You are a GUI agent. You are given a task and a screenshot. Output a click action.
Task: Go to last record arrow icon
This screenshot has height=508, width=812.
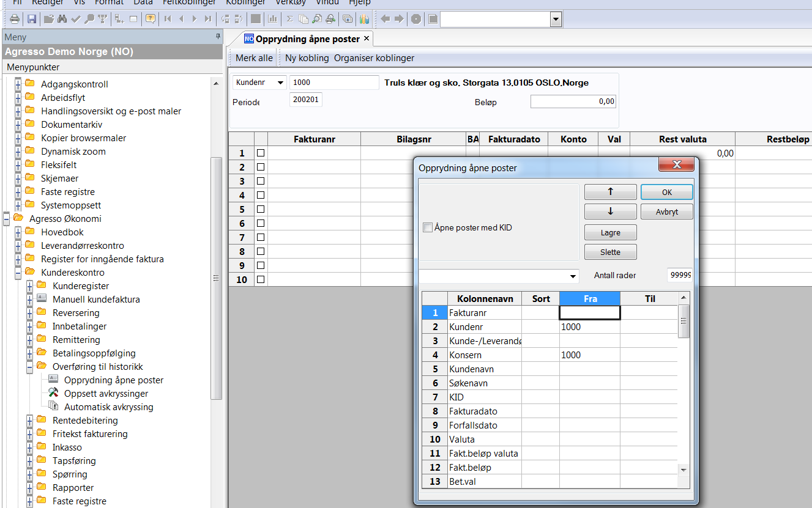(x=208, y=19)
